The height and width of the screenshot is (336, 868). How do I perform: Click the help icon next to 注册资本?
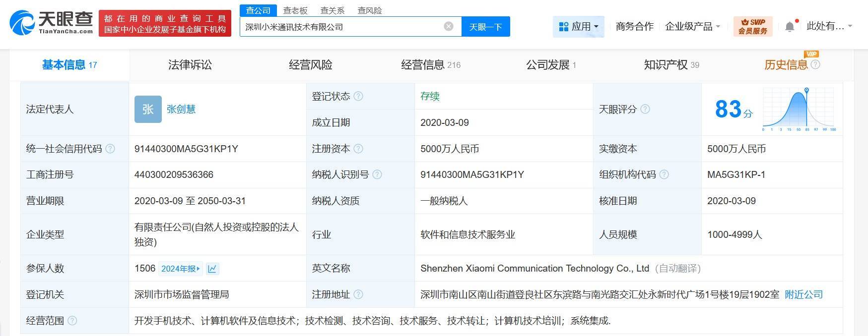point(358,149)
